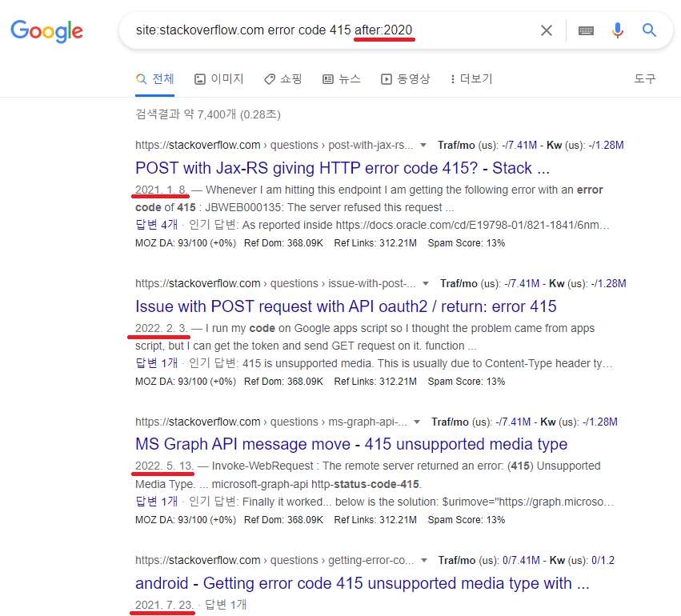The height and width of the screenshot is (616, 681).
Task: Click '답변 1개' link under MS Graph result
Action: coord(156,502)
